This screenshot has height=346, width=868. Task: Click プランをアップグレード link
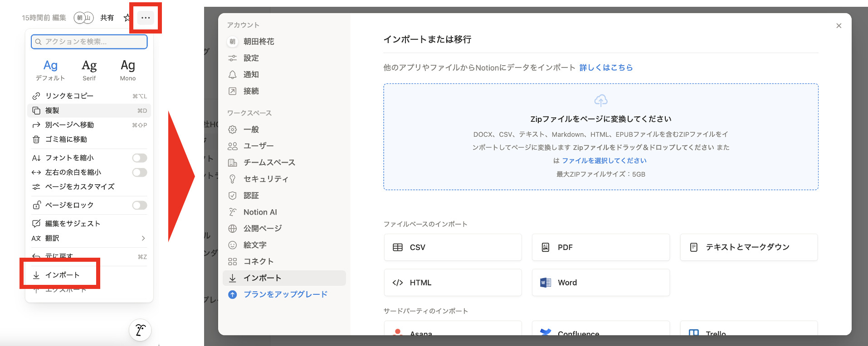285,294
